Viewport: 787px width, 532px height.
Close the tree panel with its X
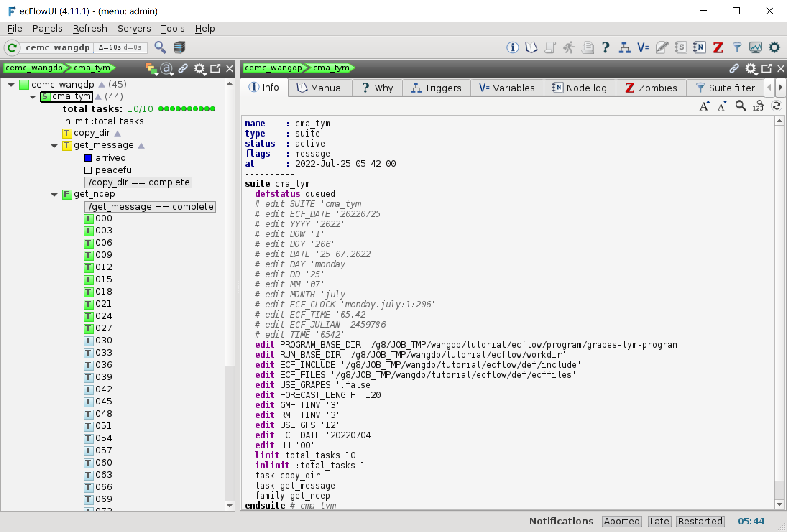coord(230,68)
